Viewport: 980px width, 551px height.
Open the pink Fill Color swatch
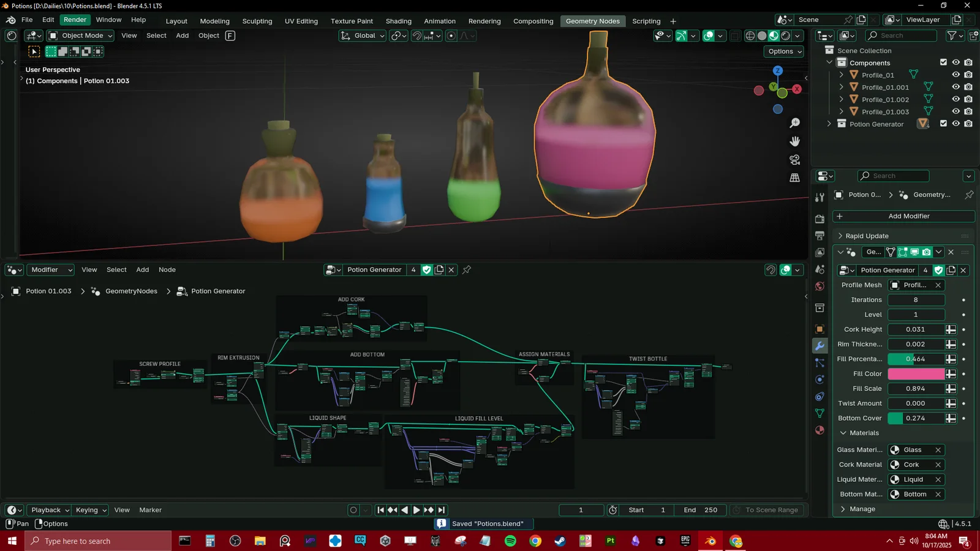click(x=916, y=373)
